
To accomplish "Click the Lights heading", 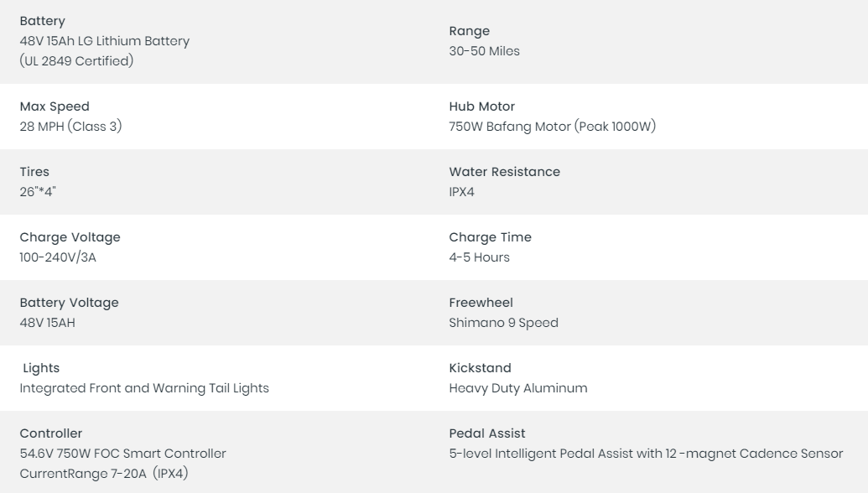I will (x=41, y=368).
